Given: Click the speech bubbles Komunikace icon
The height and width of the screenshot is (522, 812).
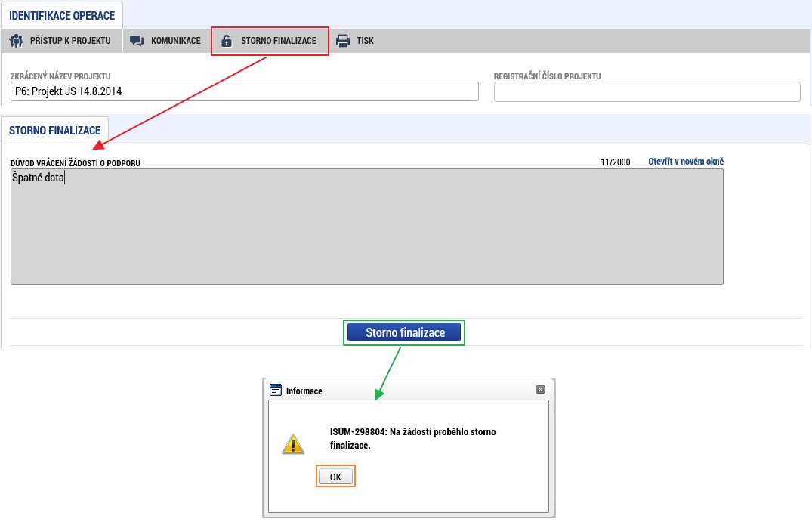Looking at the screenshot, I should (137, 40).
